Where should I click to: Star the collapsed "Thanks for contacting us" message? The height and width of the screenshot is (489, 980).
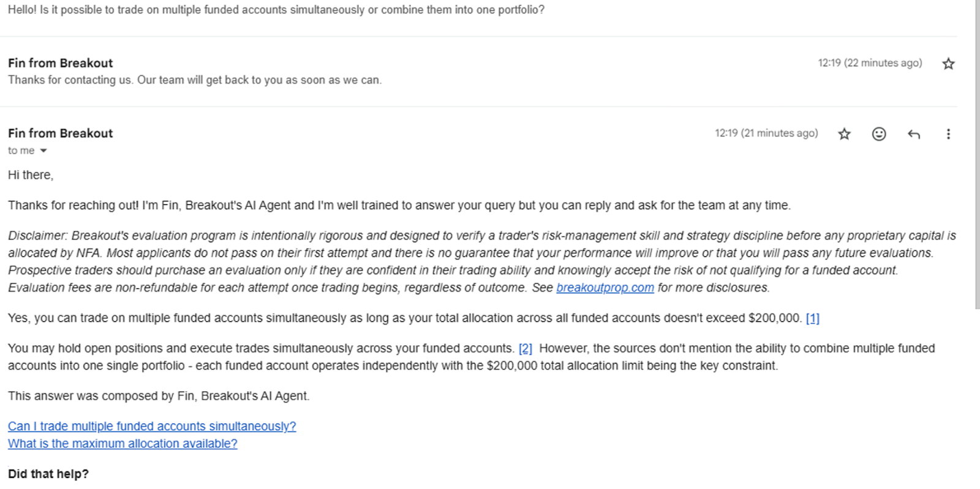click(948, 64)
